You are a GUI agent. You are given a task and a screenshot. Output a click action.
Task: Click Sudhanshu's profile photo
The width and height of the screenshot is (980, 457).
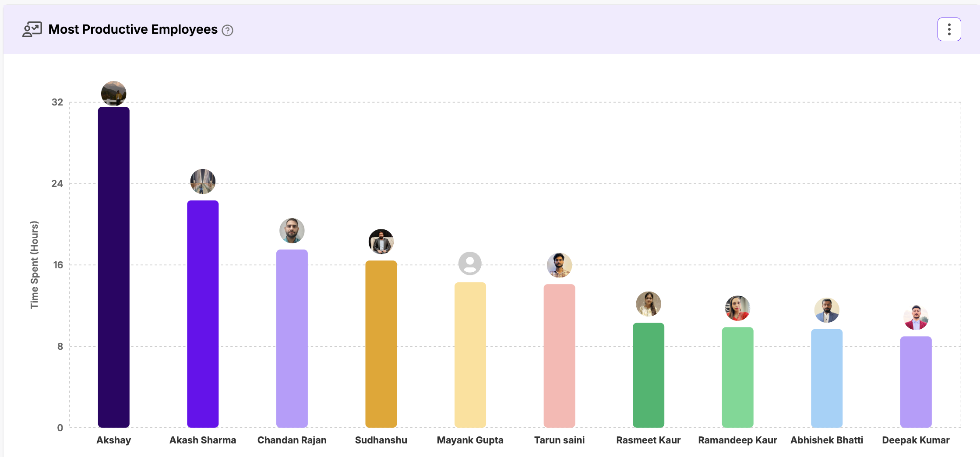[381, 241]
